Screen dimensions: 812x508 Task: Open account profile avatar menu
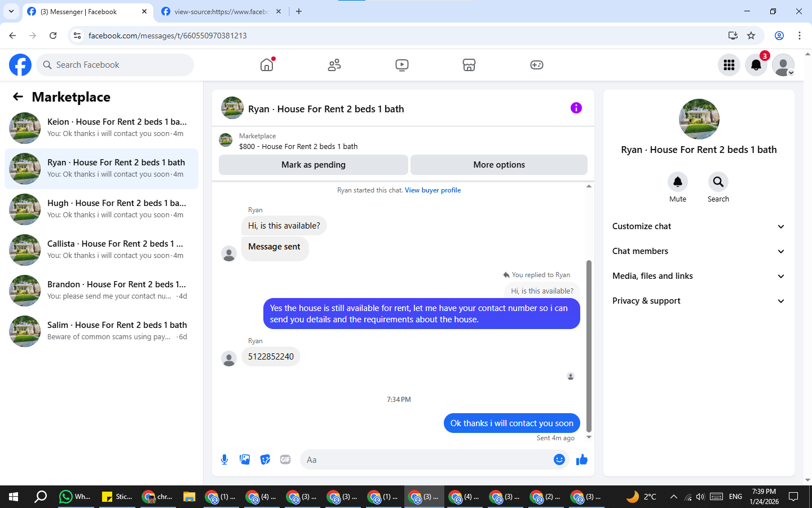tap(783, 65)
